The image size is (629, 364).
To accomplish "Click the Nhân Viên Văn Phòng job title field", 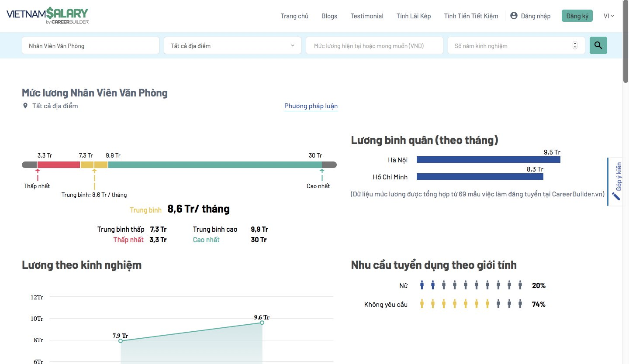I will coord(90,45).
